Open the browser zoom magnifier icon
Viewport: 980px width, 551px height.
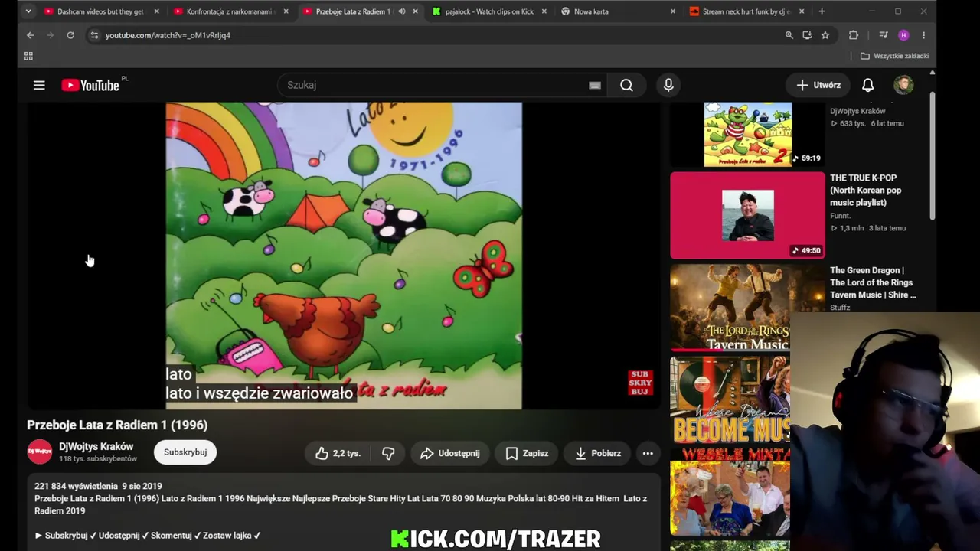click(789, 35)
